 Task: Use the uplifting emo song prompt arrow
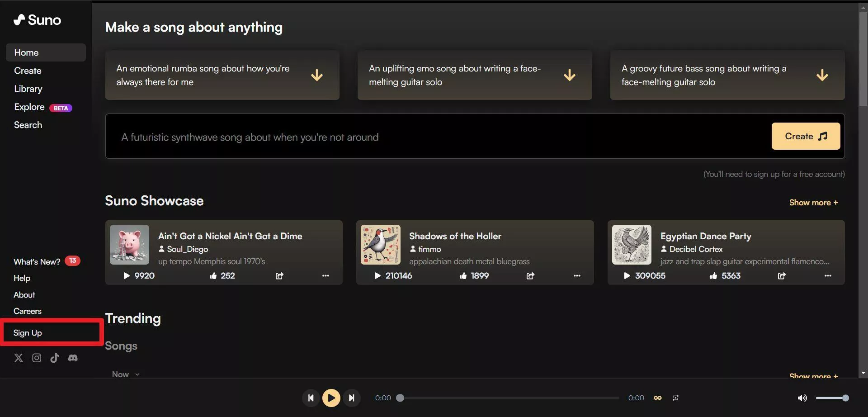(570, 75)
